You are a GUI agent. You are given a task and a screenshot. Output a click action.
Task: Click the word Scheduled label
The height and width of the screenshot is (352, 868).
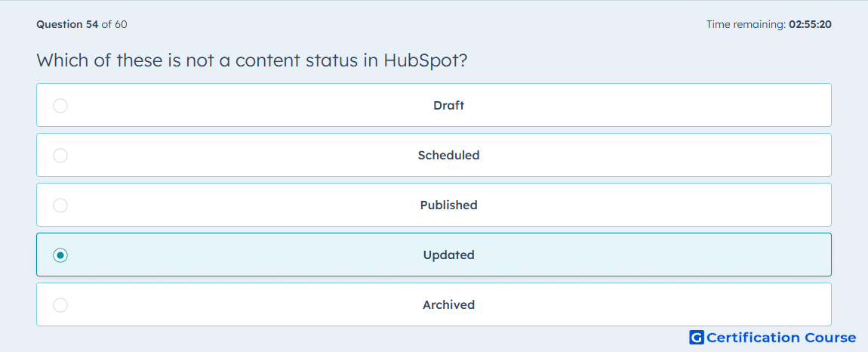(x=448, y=155)
